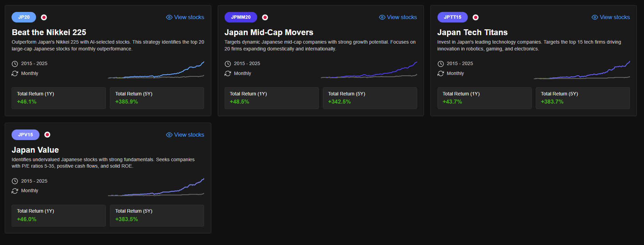Click the Japan Value card title
Viewport: 644px width, 245px height.
(35, 150)
